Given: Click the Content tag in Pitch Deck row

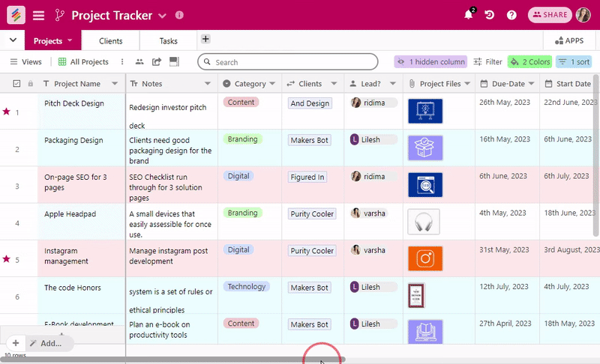Looking at the screenshot, I should [241, 103].
